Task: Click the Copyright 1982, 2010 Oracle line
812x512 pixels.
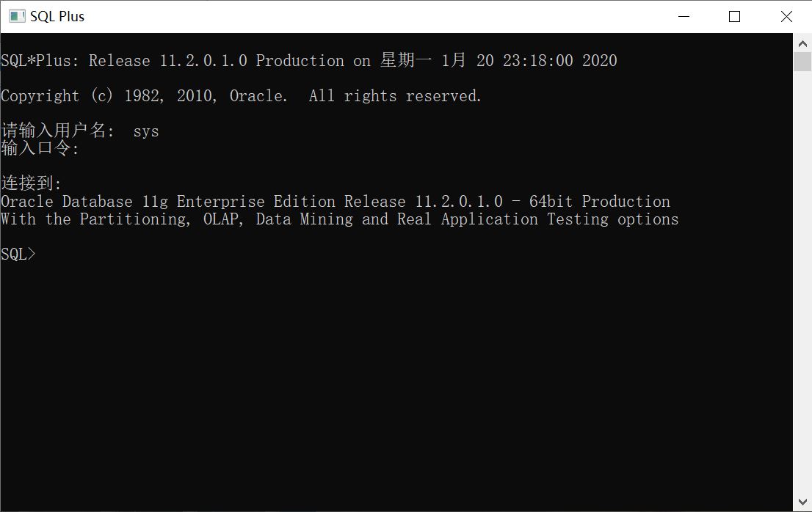Action: [242, 95]
